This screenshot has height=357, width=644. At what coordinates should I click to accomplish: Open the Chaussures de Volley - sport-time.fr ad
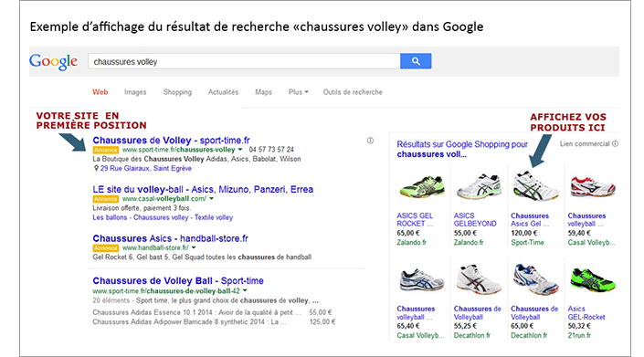pyautogui.click(x=171, y=141)
